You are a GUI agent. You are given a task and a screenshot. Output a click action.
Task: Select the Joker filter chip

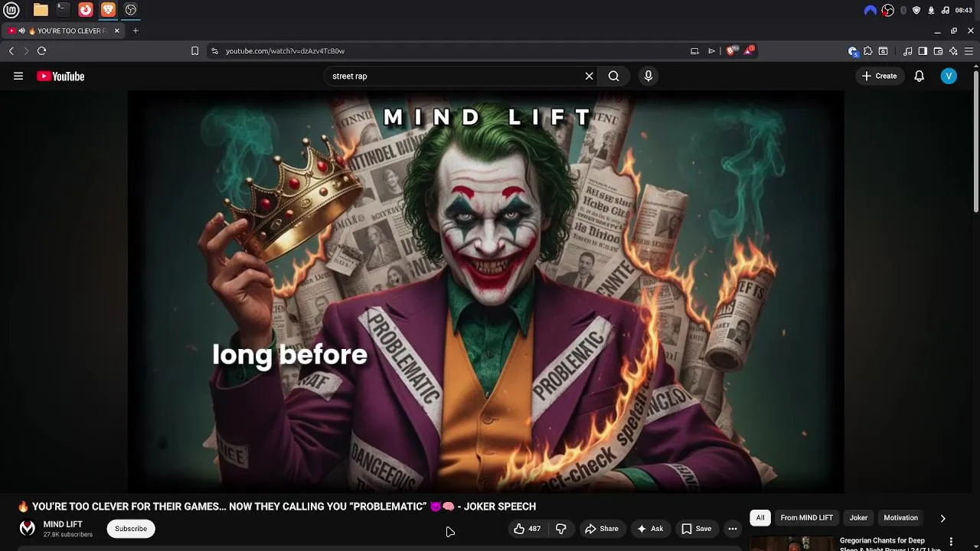pos(858,518)
